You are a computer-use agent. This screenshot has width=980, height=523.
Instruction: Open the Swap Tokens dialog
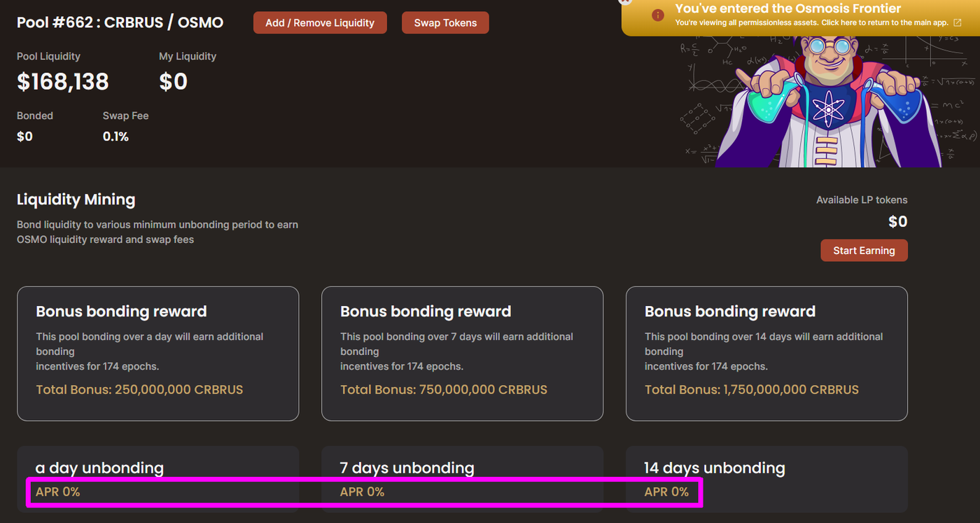445,22
